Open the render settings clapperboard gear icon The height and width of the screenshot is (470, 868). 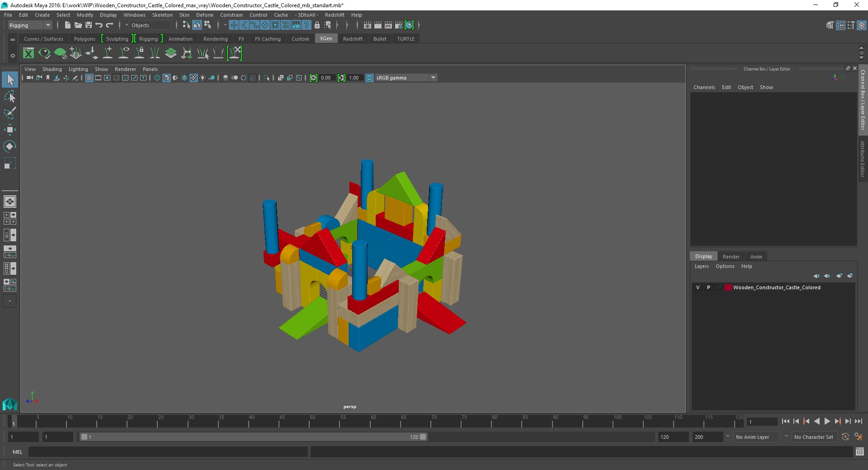pos(399,25)
